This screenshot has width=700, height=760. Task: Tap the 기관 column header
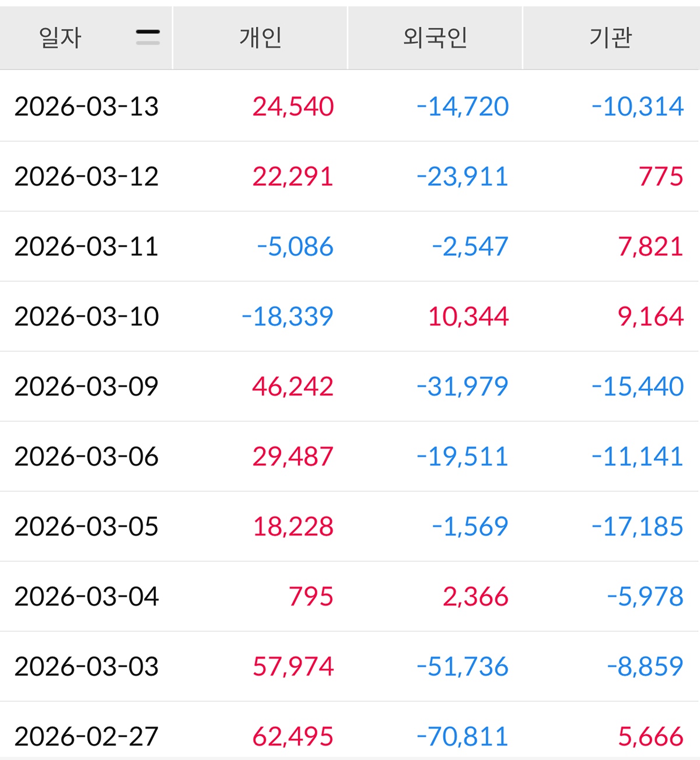coord(610,38)
